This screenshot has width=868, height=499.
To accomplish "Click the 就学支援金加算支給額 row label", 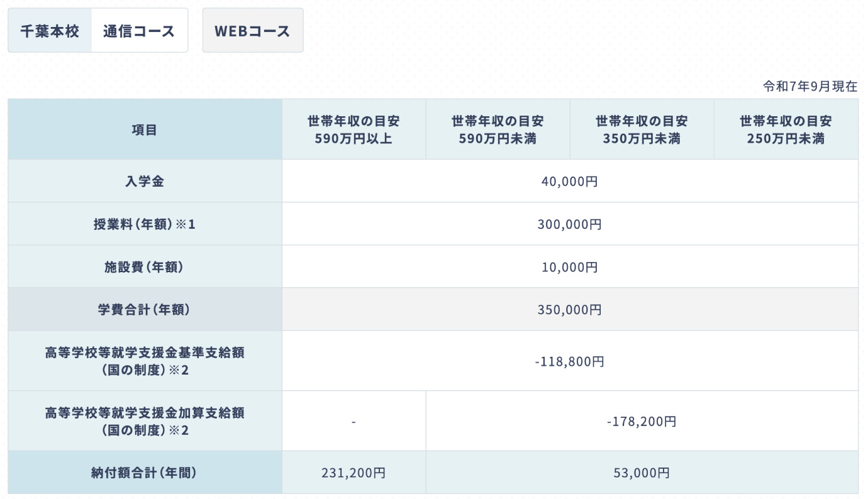I will click(x=145, y=421).
